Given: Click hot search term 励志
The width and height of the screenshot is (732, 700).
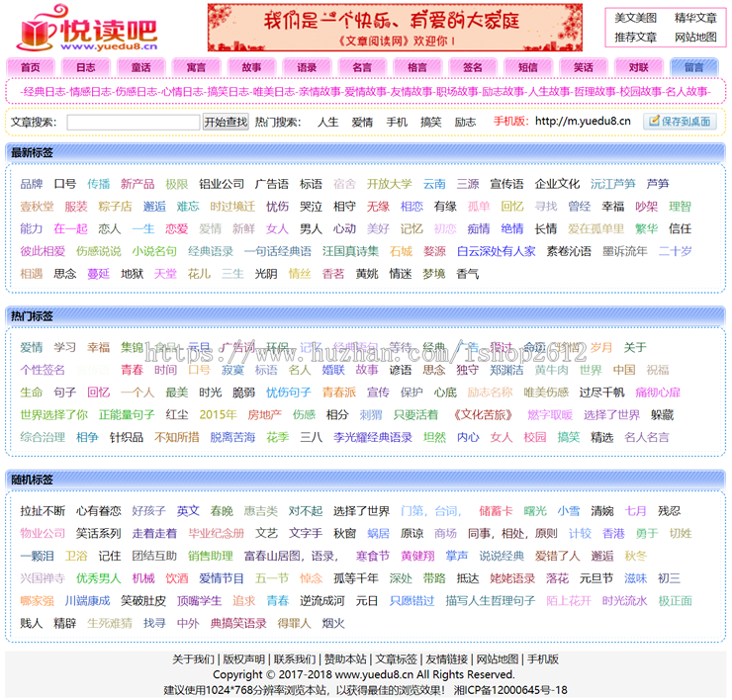Looking at the screenshot, I should 466,123.
